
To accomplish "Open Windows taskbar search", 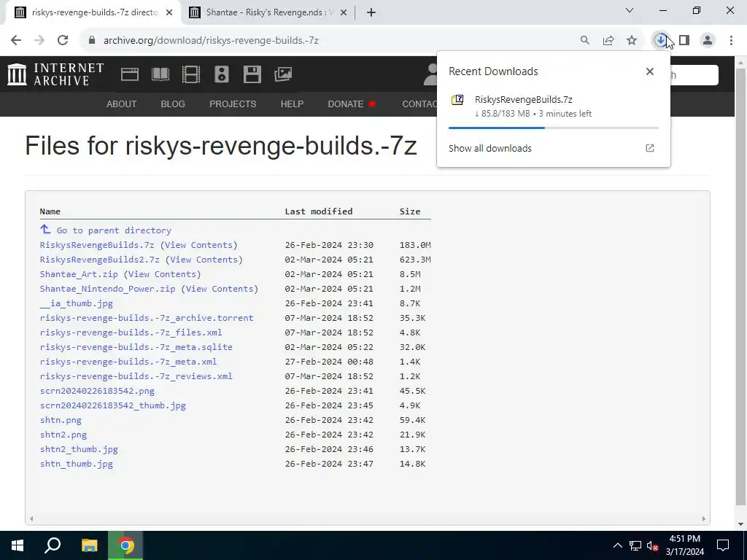I will click(x=53, y=545).
